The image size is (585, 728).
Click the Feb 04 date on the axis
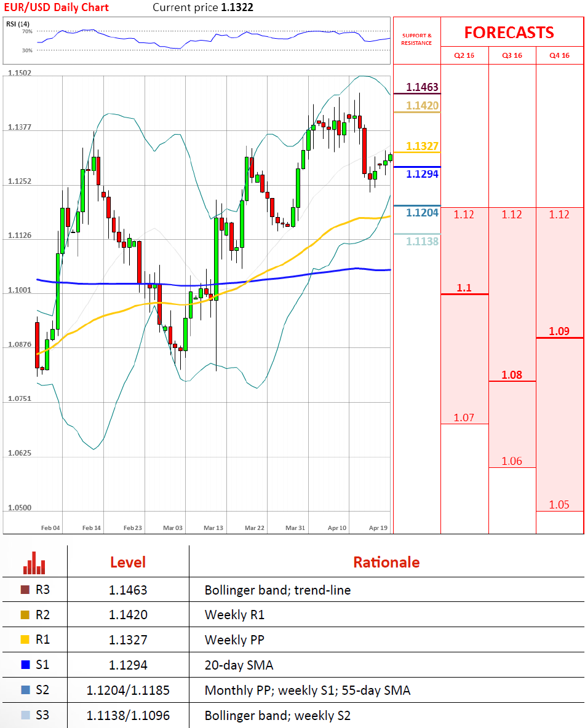point(50,528)
